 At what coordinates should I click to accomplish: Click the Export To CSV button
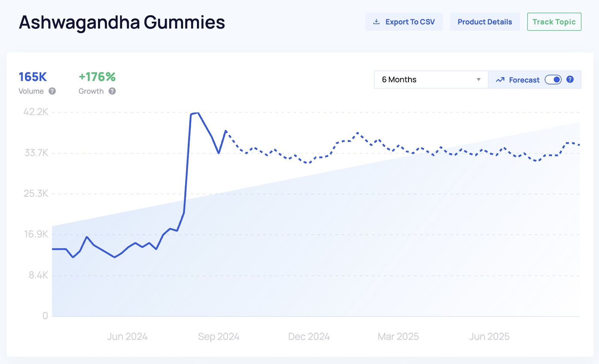404,22
